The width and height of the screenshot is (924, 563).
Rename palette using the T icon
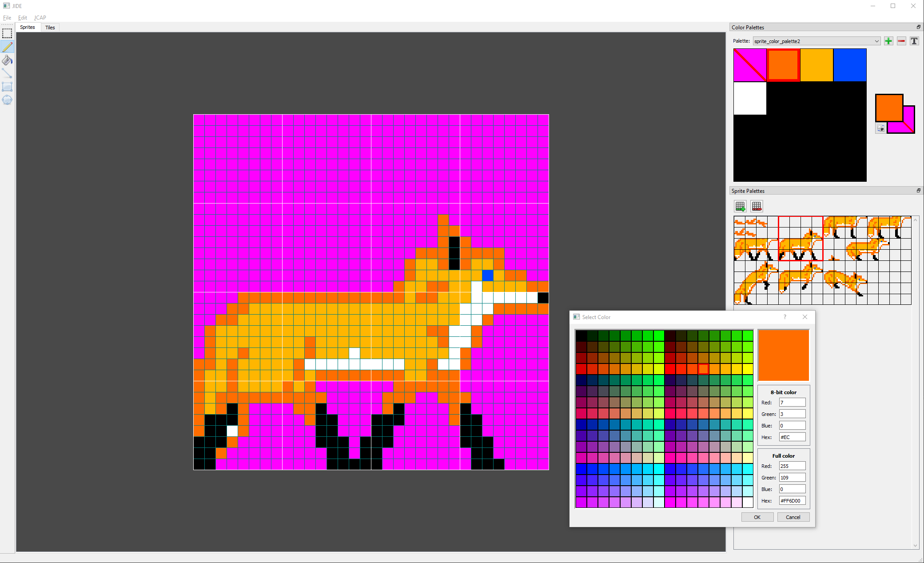[914, 41]
